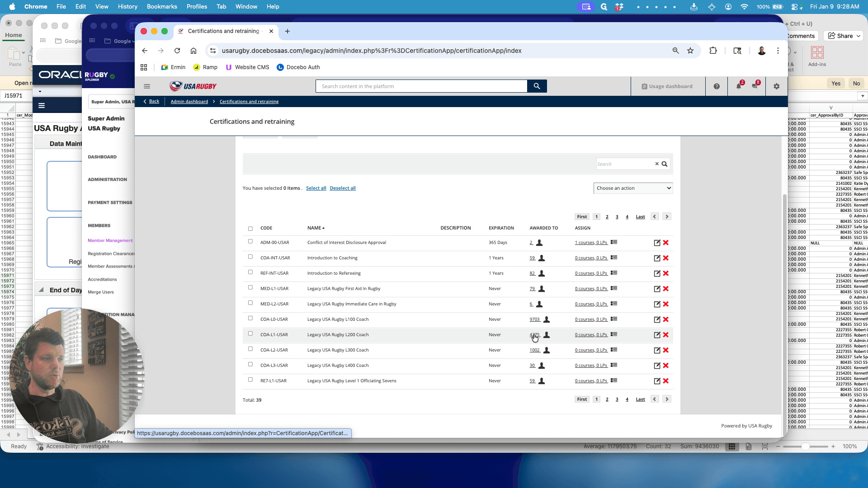Go to previous page using bottom arrow
This screenshot has width=868, height=488.
tap(655, 399)
